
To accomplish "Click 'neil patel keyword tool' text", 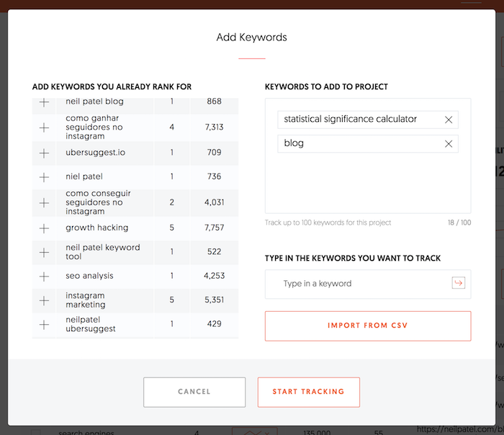I will (103, 252).
